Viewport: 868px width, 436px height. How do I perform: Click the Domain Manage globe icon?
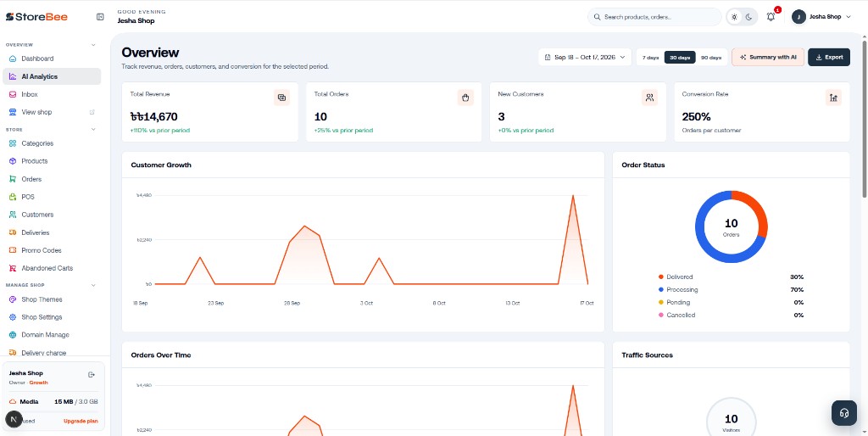(x=13, y=334)
